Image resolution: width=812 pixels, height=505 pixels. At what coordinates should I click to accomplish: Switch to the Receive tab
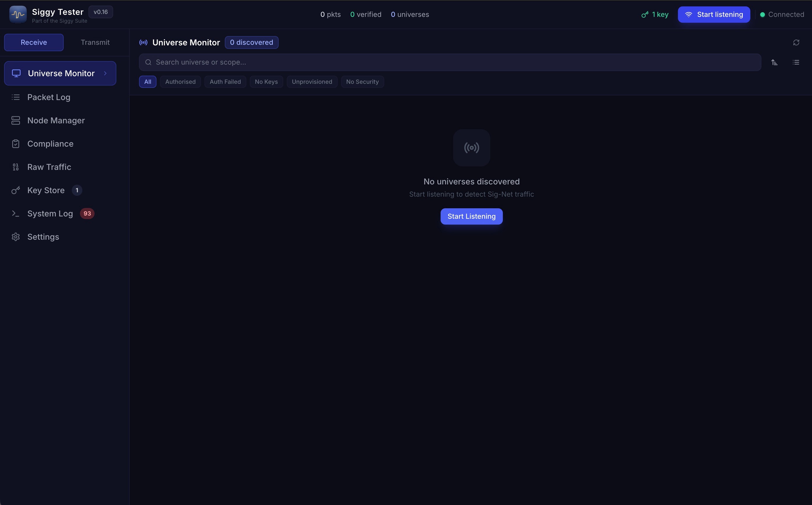34,42
